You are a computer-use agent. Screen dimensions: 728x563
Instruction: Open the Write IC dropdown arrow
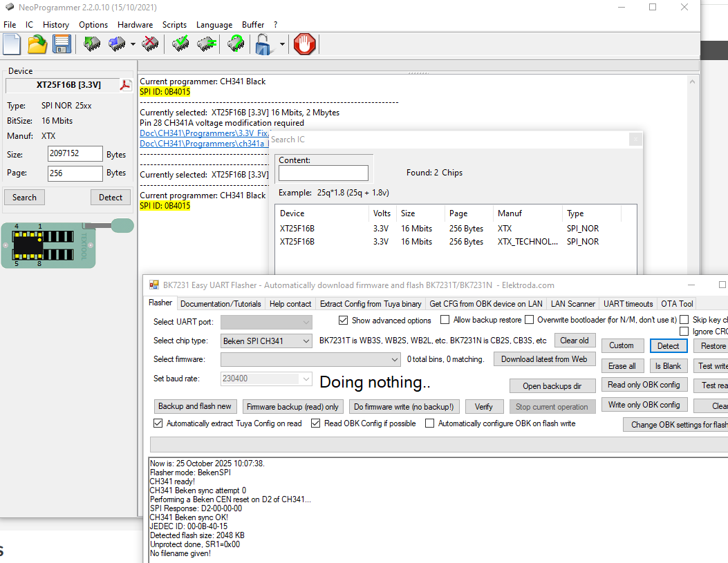click(x=133, y=45)
